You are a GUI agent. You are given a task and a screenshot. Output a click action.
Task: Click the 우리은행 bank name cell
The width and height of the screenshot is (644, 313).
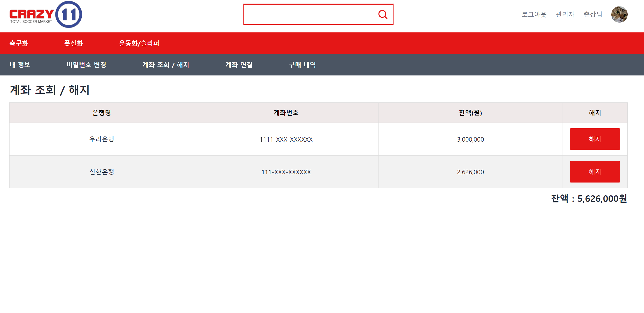pyautogui.click(x=102, y=139)
